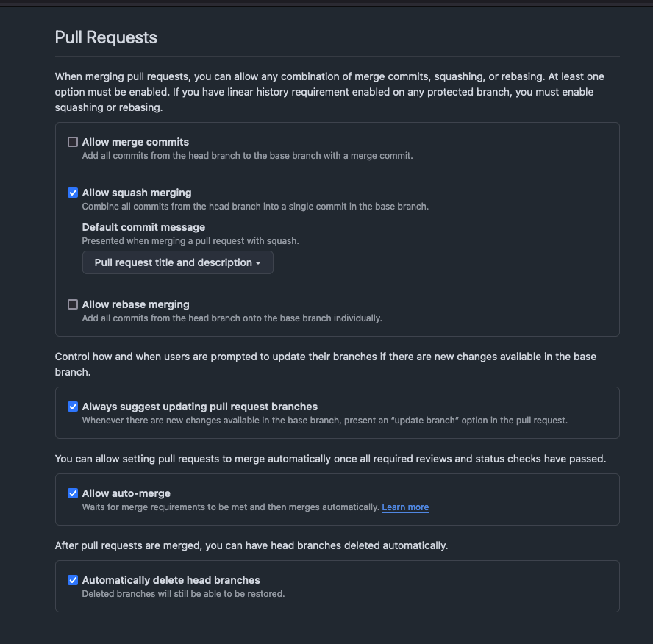
Task: Disable Always suggest updating pull request branches checkbox
Action: tap(73, 407)
